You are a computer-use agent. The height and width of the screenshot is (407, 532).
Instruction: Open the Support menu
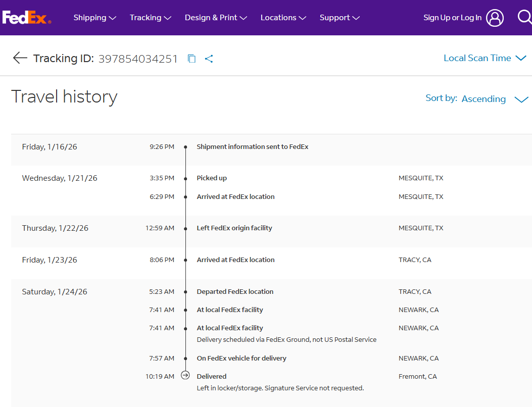point(340,18)
